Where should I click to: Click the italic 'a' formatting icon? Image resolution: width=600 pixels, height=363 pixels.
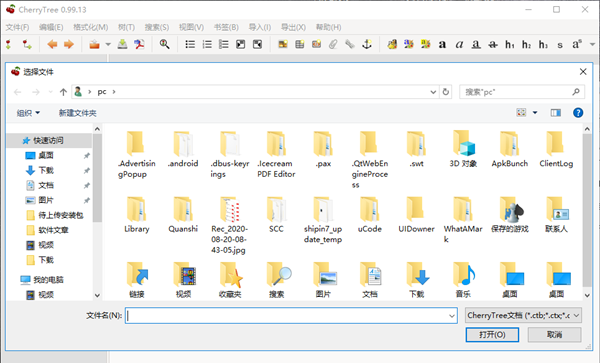point(459,44)
